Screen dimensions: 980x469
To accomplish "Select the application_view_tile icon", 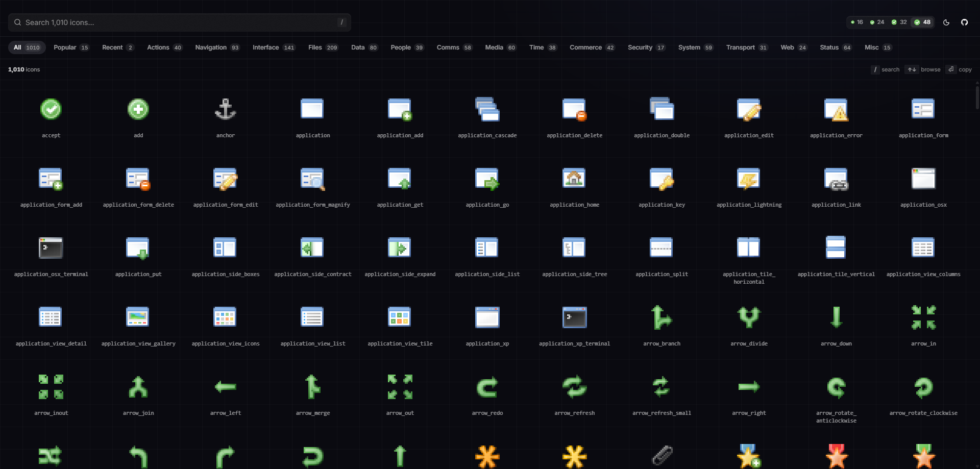I will click(x=400, y=317).
